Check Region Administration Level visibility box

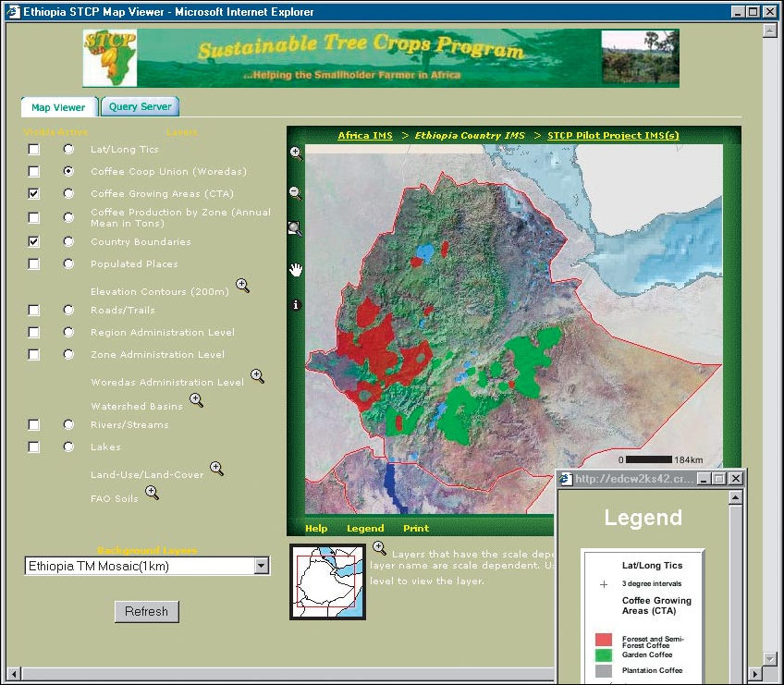[x=33, y=332]
